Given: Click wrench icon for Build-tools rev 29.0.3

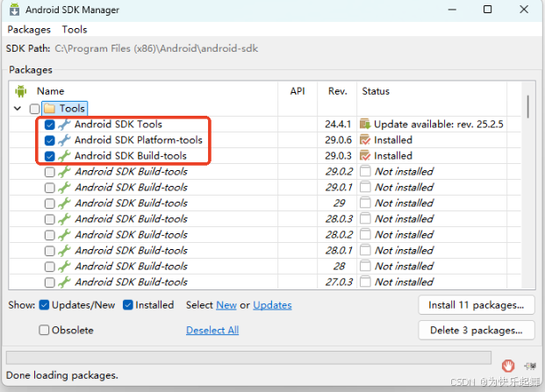Looking at the screenshot, I should click(64, 156).
